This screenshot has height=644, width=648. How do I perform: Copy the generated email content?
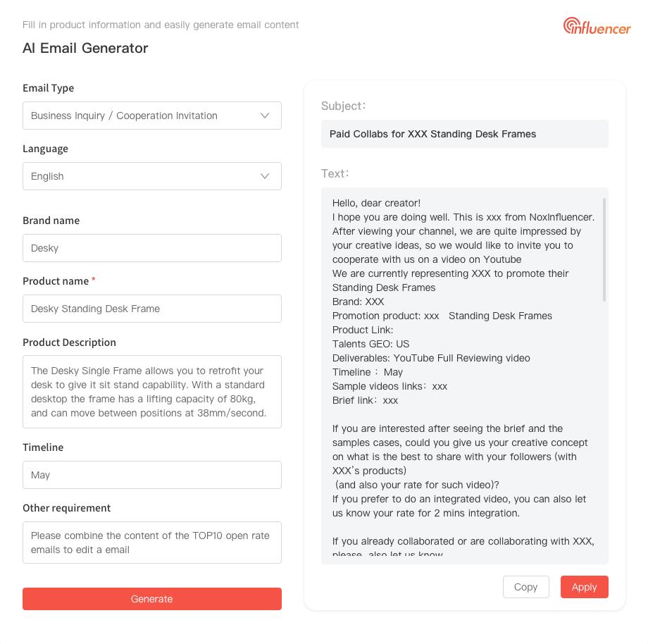pyautogui.click(x=525, y=587)
